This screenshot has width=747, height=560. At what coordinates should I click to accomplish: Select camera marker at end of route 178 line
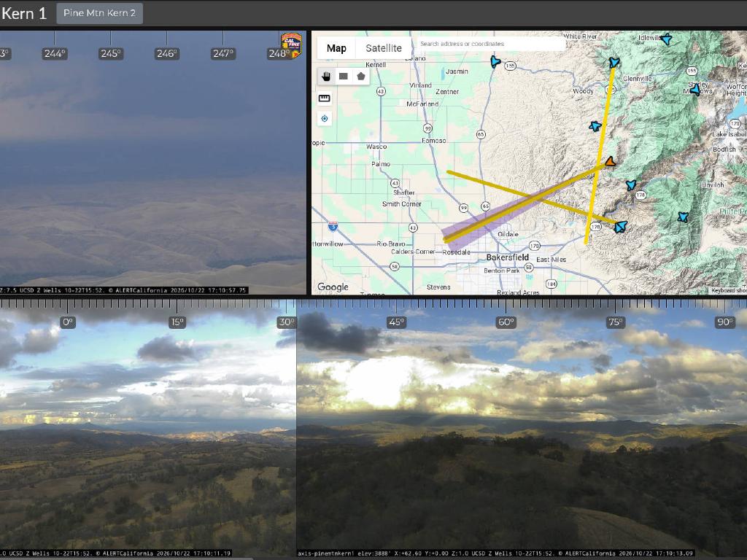pyautogui.click(x=620, y=227)
